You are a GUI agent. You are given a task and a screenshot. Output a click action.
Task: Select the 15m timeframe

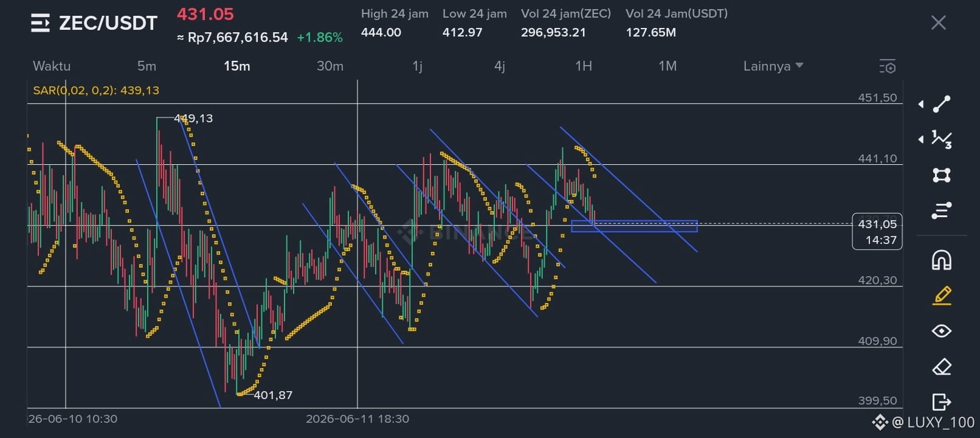point(236,66)
